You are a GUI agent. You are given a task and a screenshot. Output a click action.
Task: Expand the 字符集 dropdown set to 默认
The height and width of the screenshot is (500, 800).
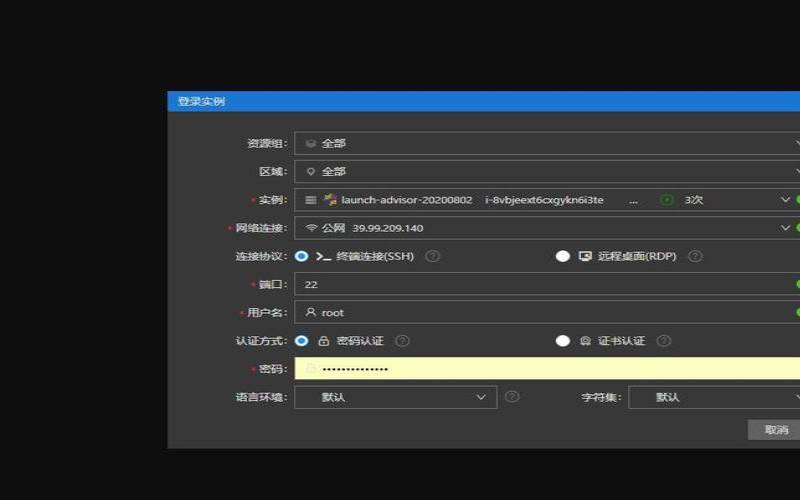click(714, 397)
